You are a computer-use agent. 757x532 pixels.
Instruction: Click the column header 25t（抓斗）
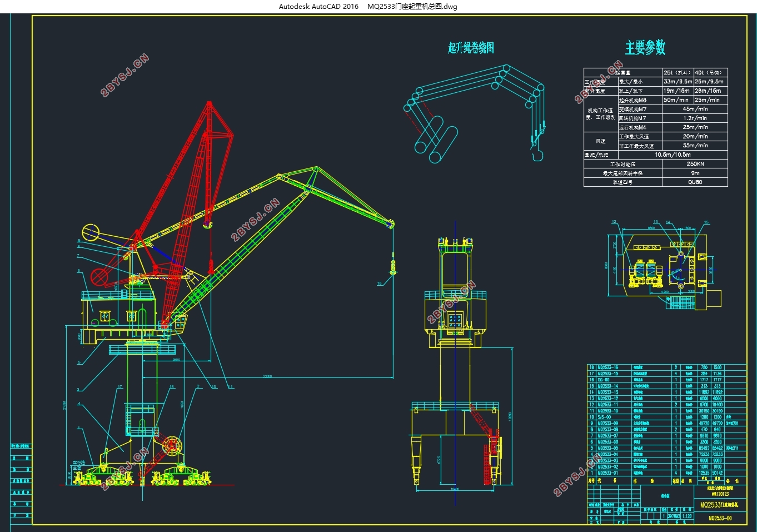(678, 72)
